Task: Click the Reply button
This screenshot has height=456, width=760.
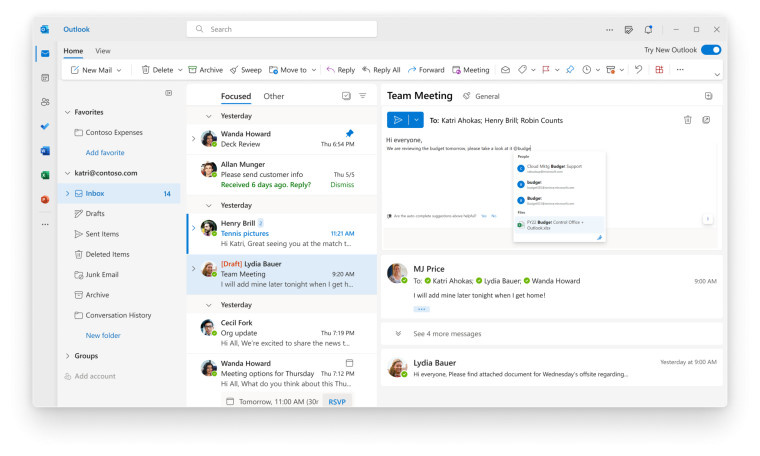Action: pyautogui.click(x=341, y=70)
